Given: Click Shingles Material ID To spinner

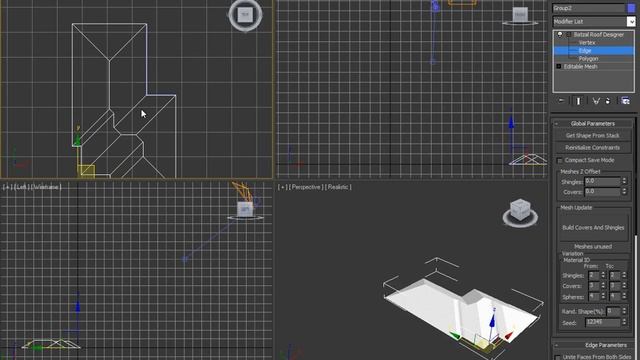Looking at the screenshot, I should click(624, 276).
